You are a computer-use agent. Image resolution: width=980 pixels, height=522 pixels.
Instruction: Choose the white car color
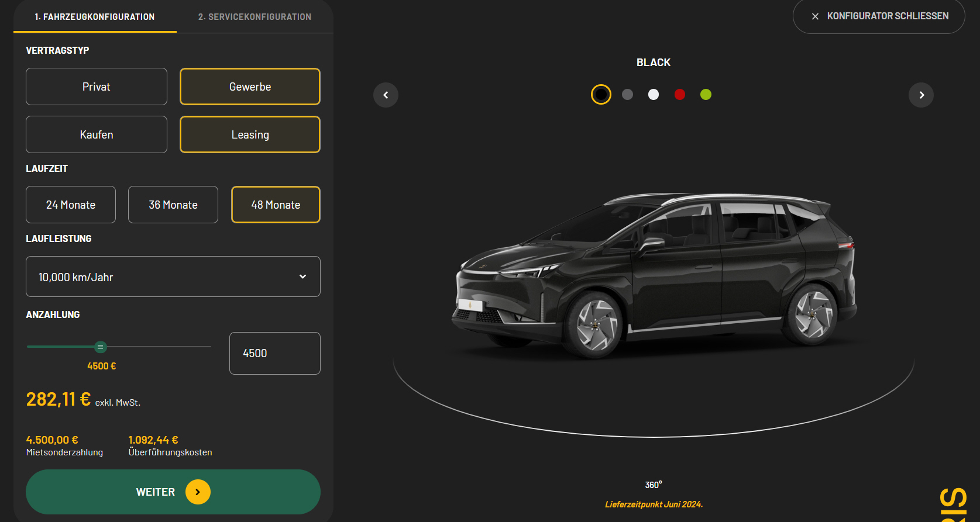(654, 95)
